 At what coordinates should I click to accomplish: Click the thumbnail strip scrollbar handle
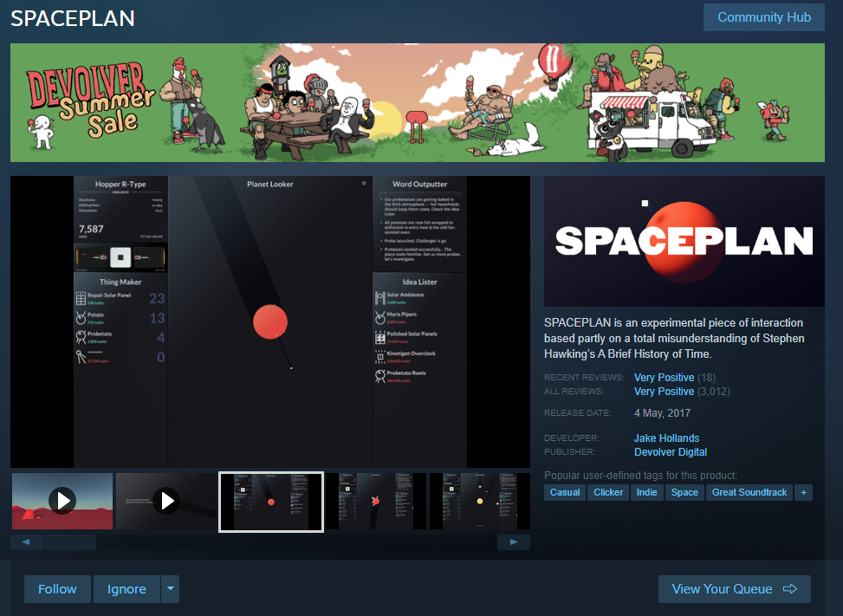tap(70, 541)
